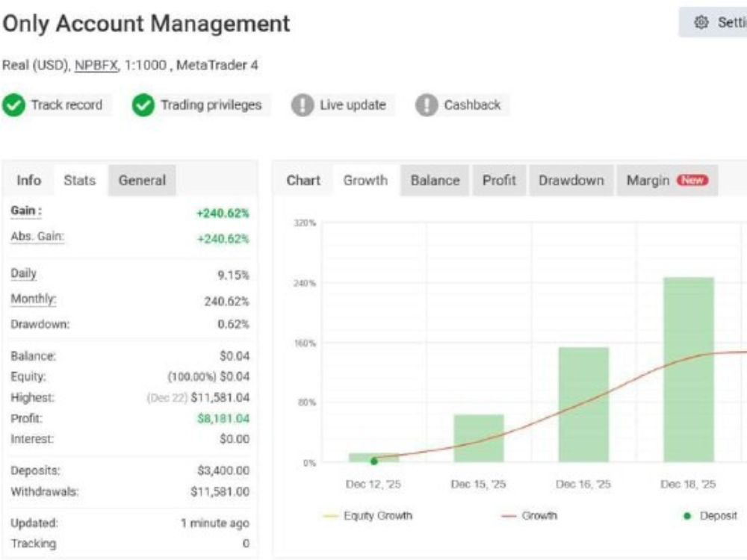Click the Drawdown 0.62% value

[233, 324]
